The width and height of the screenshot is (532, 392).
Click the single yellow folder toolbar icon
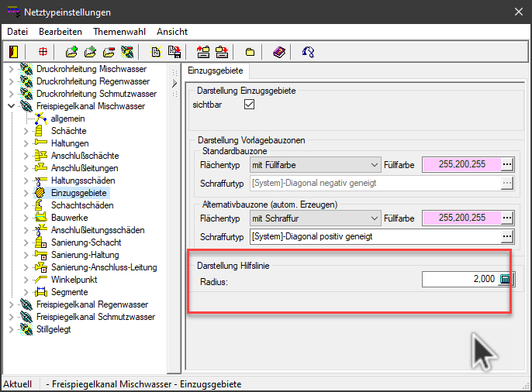click(250, 52)
